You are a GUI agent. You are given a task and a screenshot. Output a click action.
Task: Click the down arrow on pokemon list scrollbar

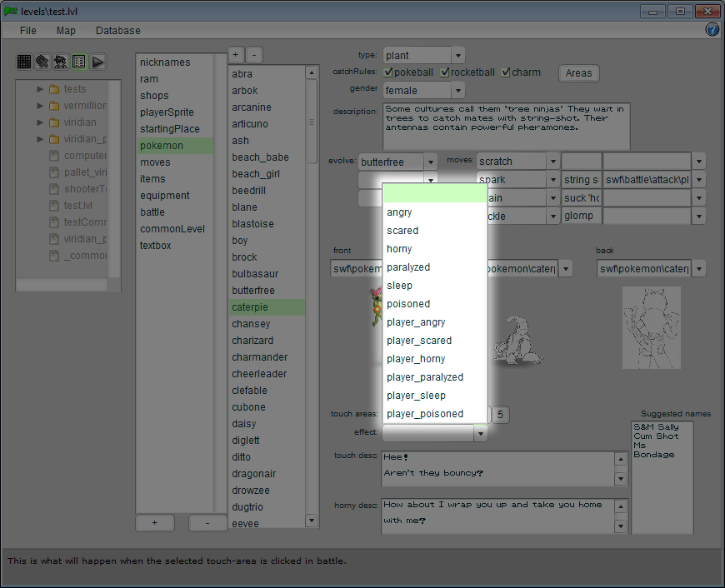(x=312, y=521)
